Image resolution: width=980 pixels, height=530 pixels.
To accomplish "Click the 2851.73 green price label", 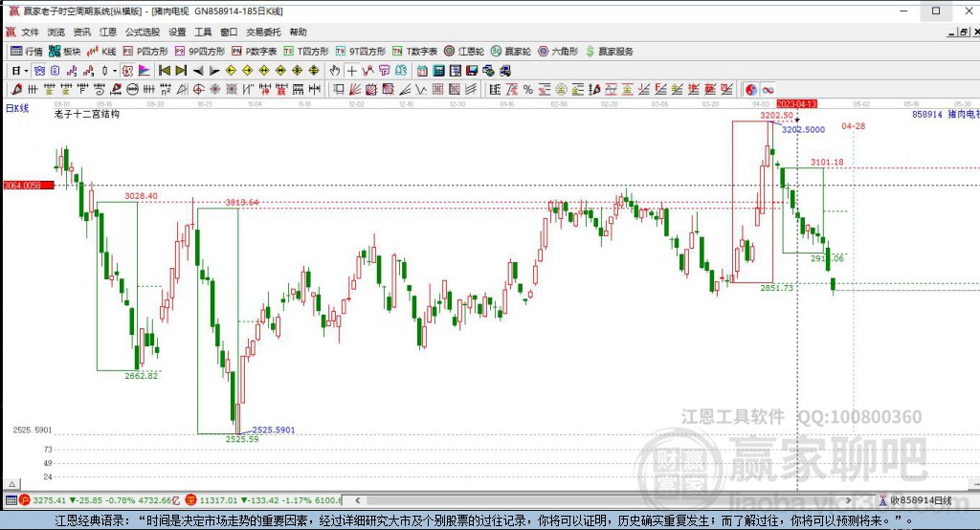I will click(x=777, y=288).
